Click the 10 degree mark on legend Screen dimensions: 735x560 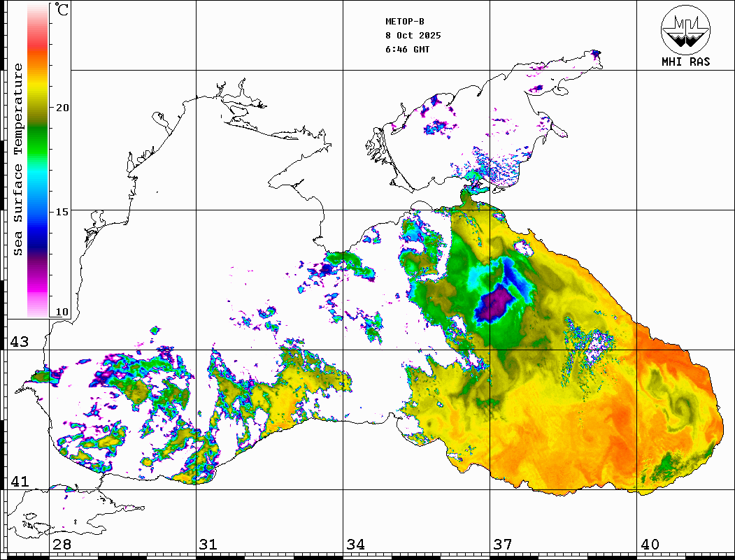pos(62,312)
